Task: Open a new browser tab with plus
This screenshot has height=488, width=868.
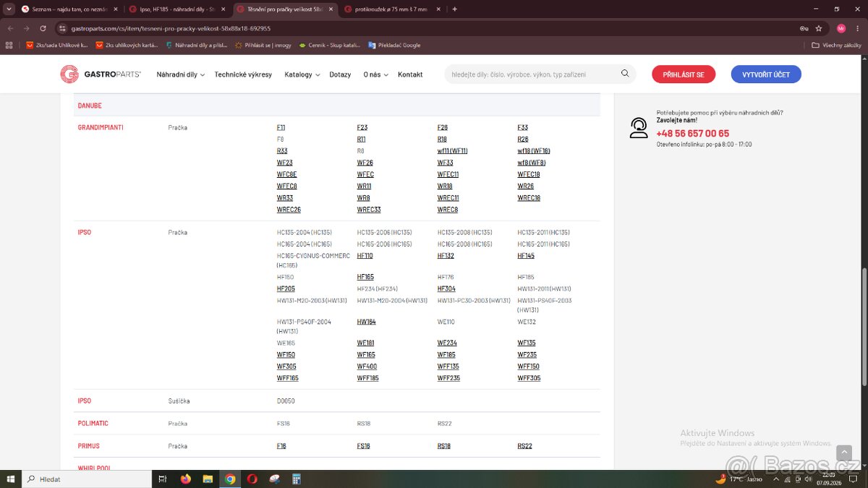Action: (x=454, y=9)
